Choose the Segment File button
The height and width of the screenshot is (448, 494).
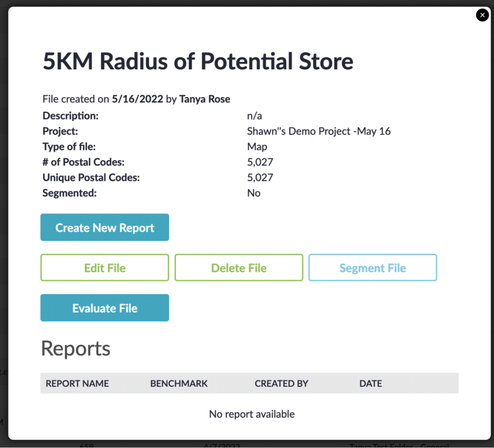coord(373,268)
